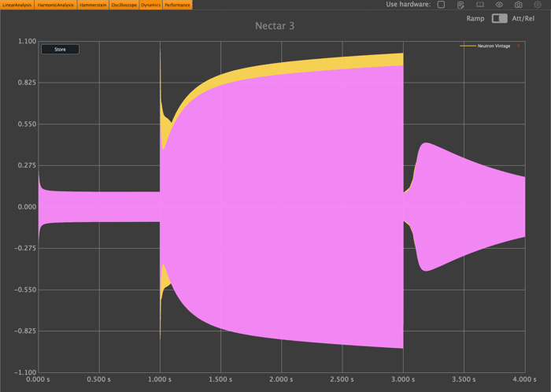
Task: Click the Store button
Action: coord(60,49)
